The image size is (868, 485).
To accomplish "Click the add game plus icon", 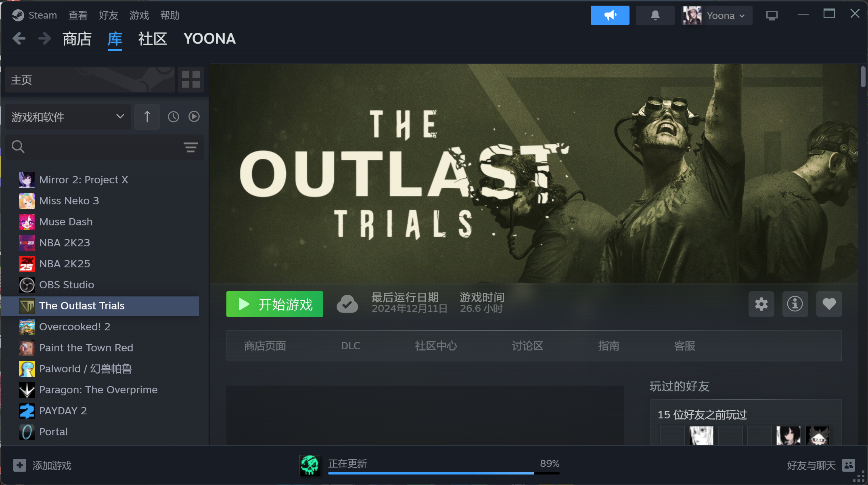I will pos(20,465).
